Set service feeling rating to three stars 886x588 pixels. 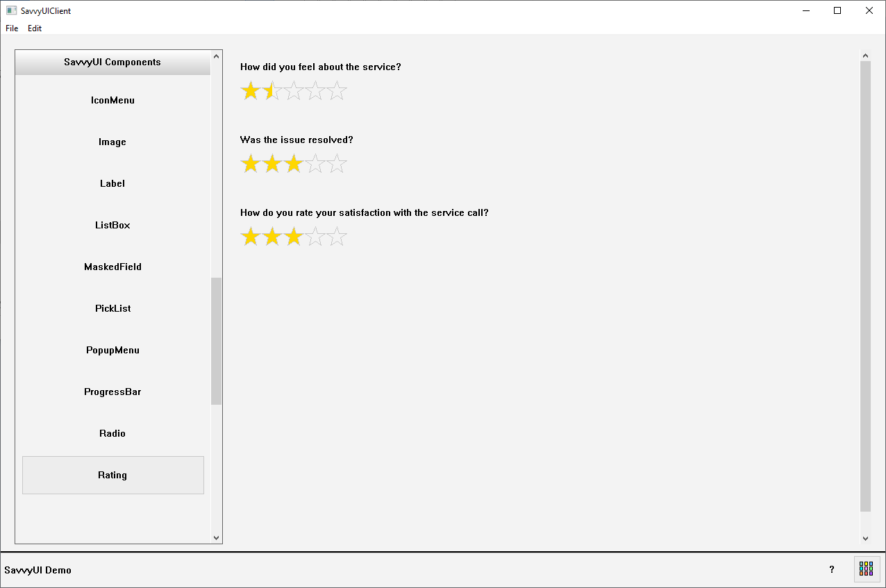(294, 92)
